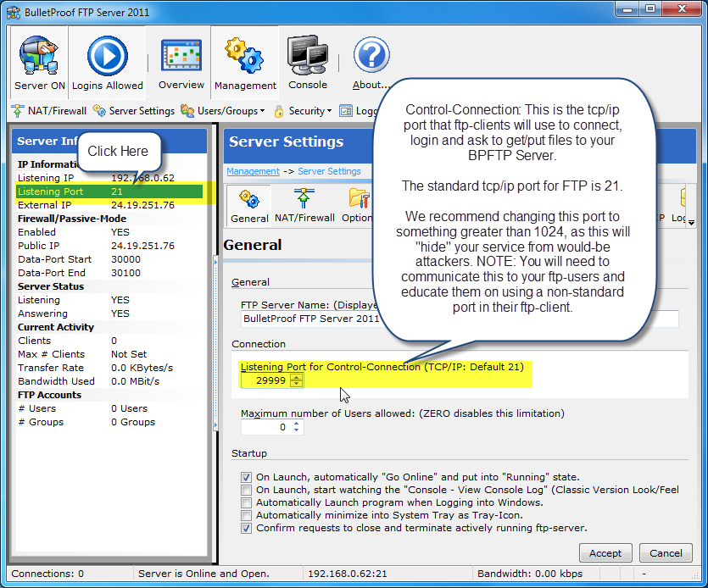Click the Maximum number of Users field

click(x=266, y=427)
